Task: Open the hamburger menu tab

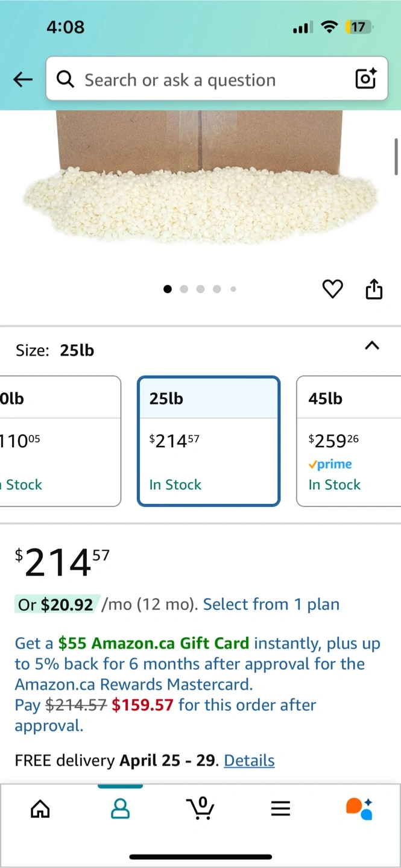Action: [280, 809]
